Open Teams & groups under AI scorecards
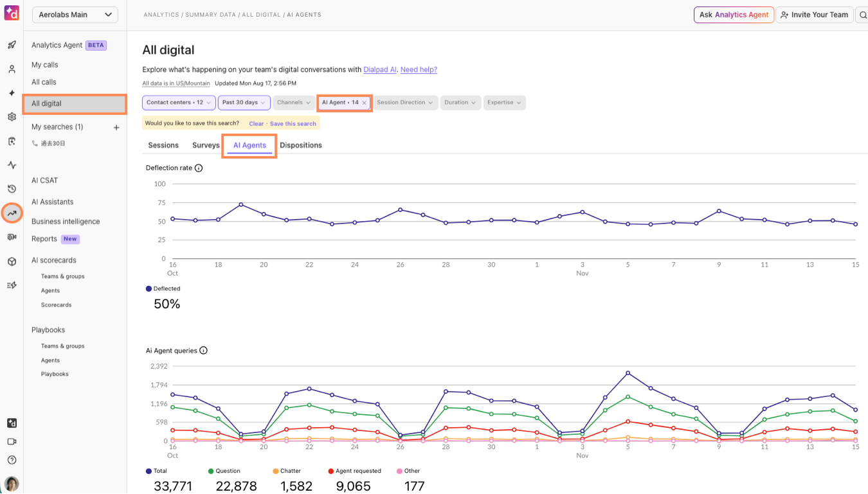Screen dimensions: 868x494 (62, 276)
